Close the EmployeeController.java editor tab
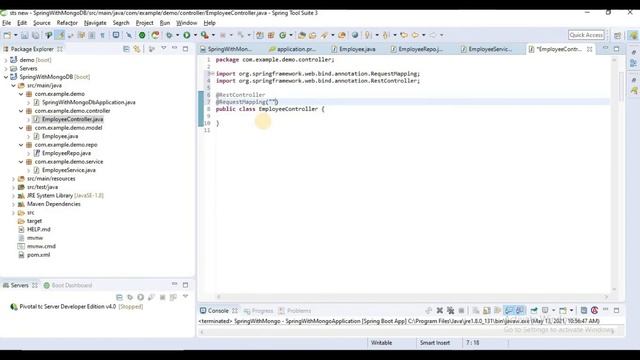Viewport: 640px width, 360px height. (589, 49)
